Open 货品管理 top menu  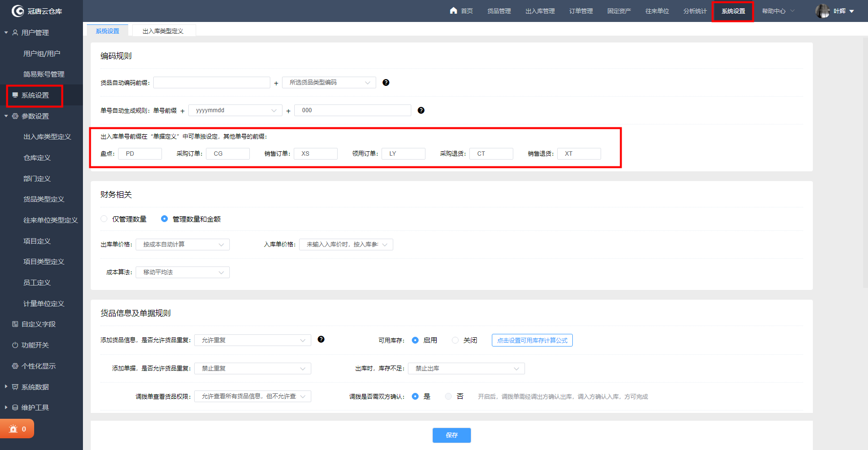(x=499, y=11)
